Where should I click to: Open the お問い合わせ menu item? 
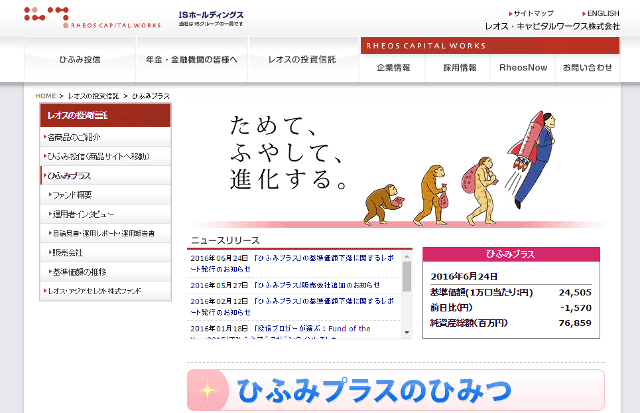click(587, 68)
